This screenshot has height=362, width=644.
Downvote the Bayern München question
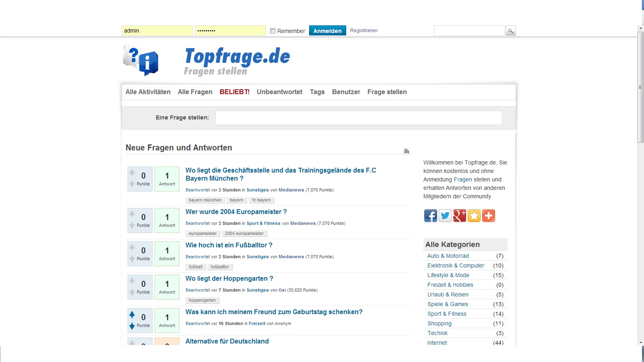point(132,184)
